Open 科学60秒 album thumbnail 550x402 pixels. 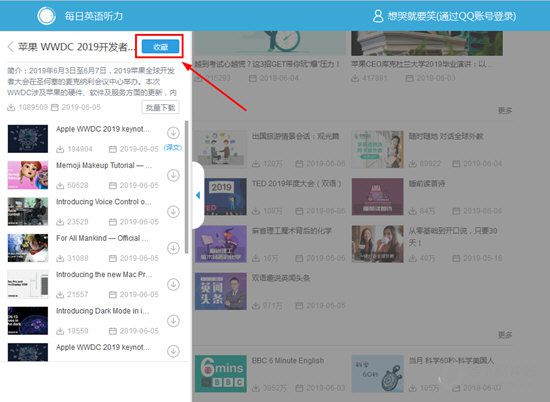click(377, 374)
